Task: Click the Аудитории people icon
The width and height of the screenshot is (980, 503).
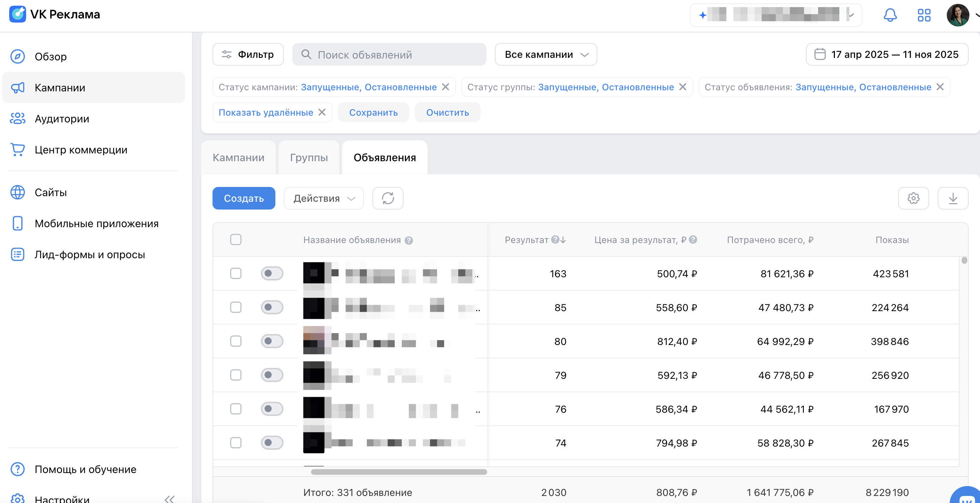Action: point(18,119)
